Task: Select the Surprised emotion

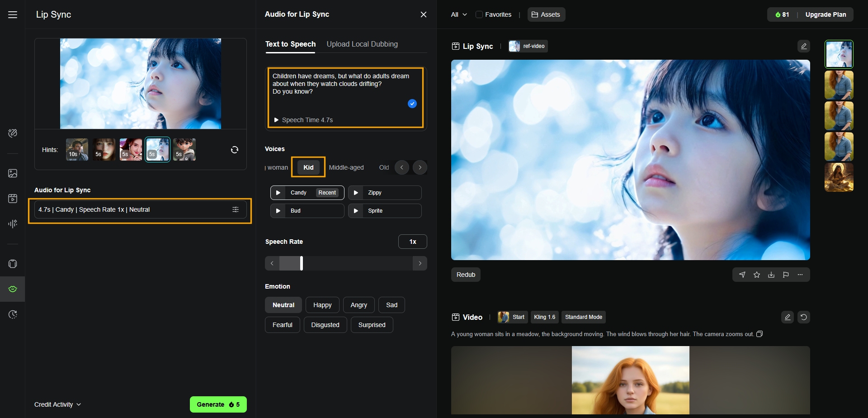Action: click(372, 325)
